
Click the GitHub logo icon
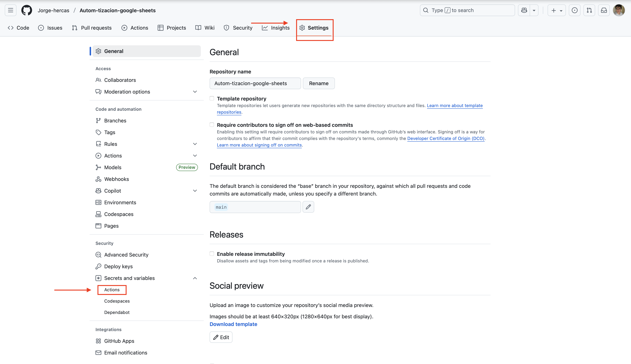[x=27, y=10]
